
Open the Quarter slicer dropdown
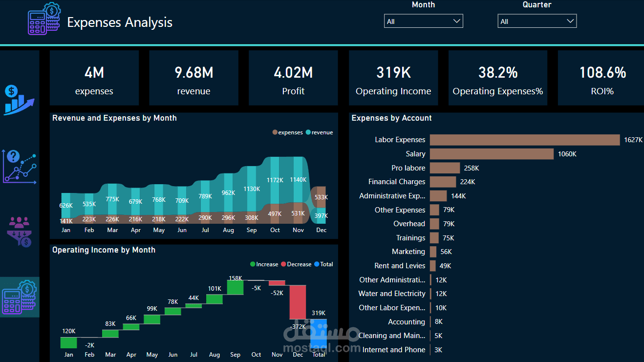[x=570, y=21]
